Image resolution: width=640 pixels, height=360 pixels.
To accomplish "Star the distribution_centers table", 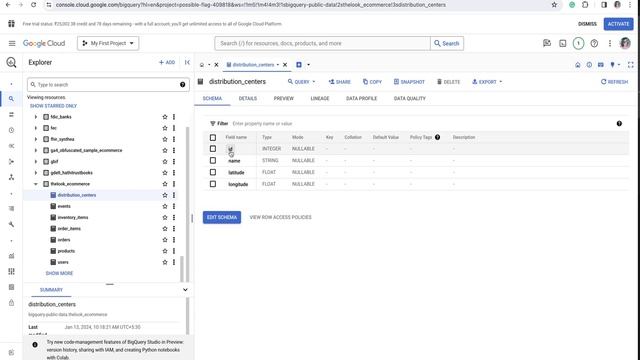I will click(165, 195).
